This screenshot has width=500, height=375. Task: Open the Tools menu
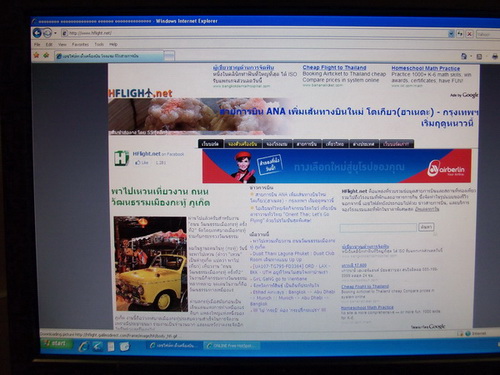click(x=99, y=44)
